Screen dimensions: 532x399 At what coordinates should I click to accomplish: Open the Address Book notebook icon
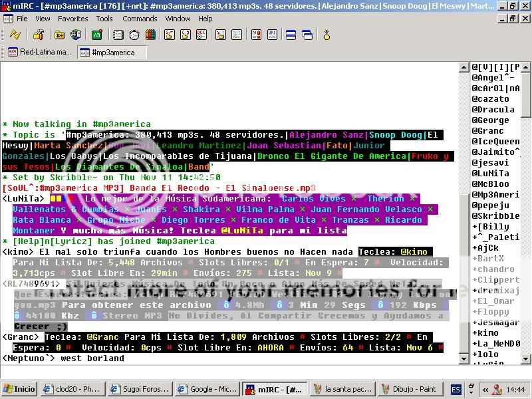118,35
